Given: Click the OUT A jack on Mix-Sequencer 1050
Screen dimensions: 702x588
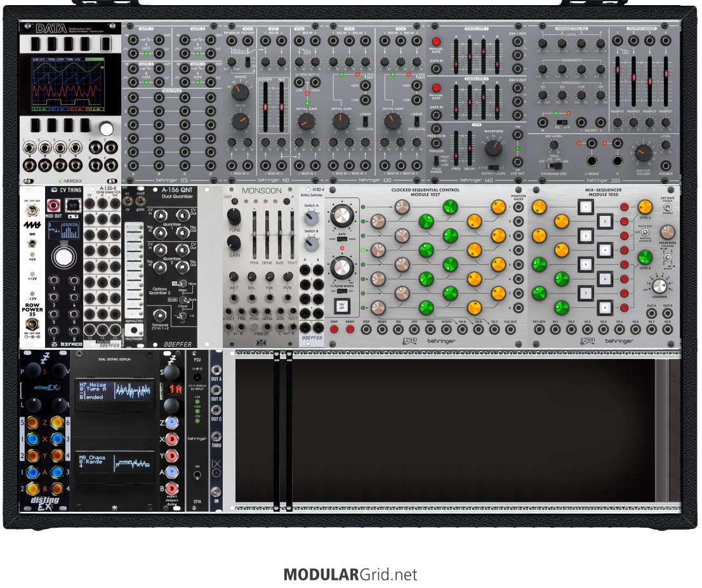Looking at the screenshot, I should tap(651, 314).
